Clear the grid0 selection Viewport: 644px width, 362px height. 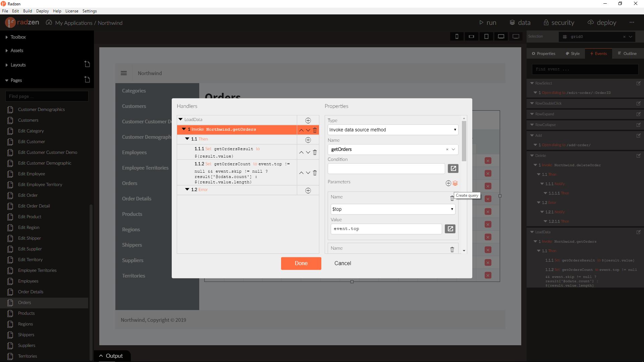[x=624, y=37]
